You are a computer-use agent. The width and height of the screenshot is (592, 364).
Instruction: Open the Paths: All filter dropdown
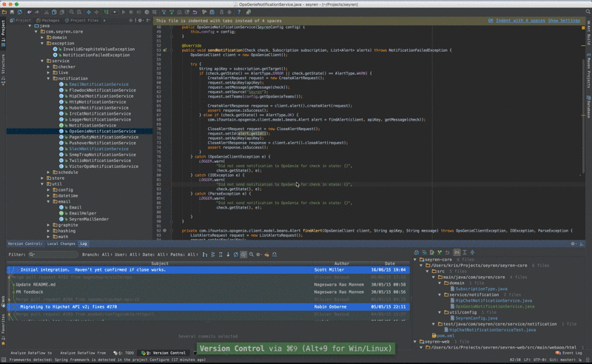(x=184, y=255)
